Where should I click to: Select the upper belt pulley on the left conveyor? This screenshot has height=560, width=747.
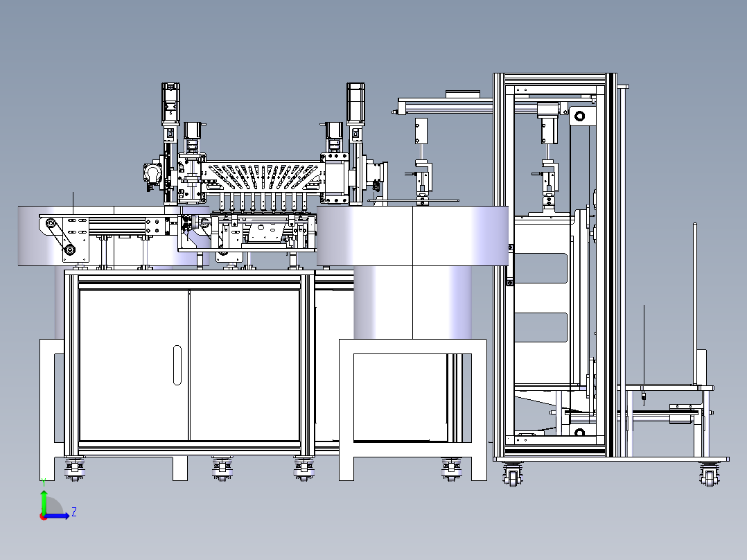point(50,222)
